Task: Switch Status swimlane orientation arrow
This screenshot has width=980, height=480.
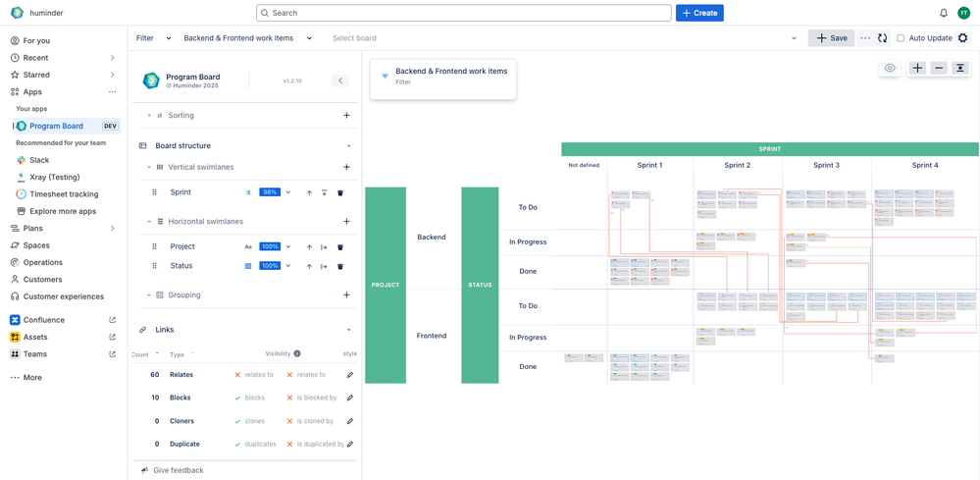Action: coord(325,266)
